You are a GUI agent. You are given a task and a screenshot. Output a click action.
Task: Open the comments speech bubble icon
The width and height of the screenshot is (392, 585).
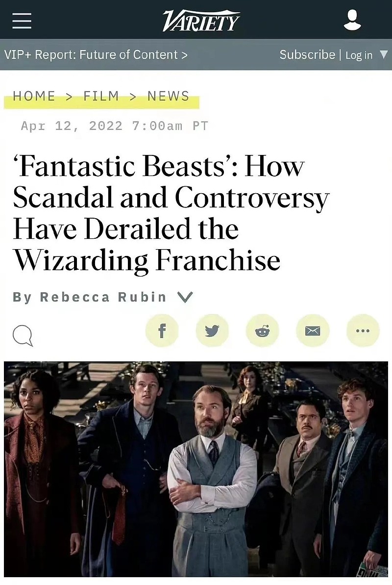[23, 336]
